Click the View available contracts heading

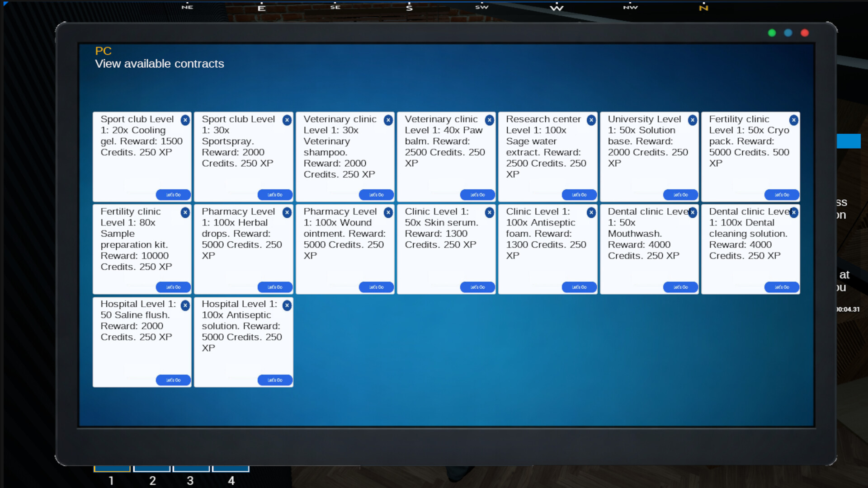(x=159, y=64)
